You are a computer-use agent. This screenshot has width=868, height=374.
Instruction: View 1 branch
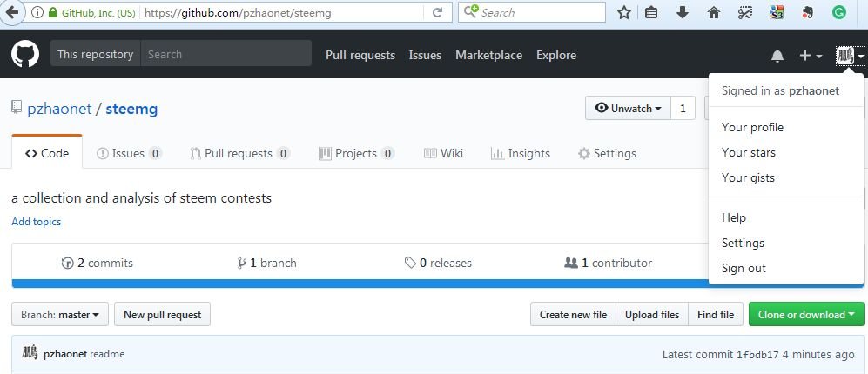tap(266, 263)
